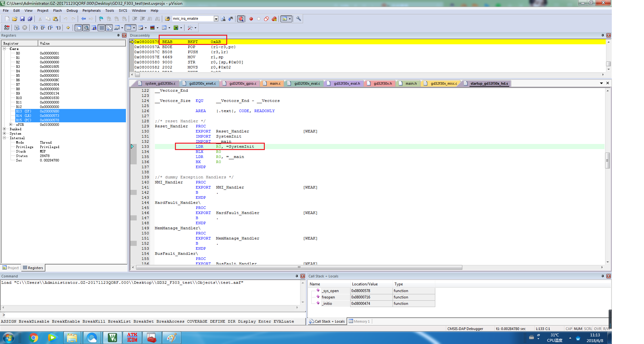Click the editor horizontal scrollbar thumb
This screenshot has width=644, height=344.
coord(299,268)
